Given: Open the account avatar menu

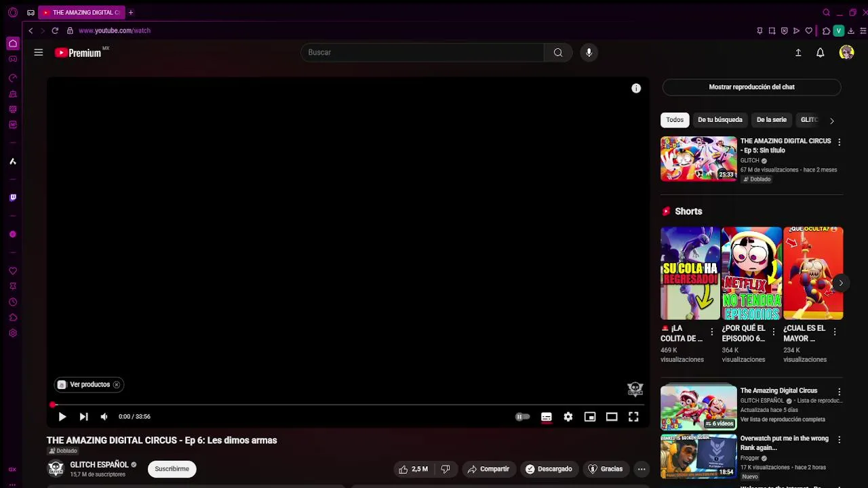Looking at the screenshot, I should click(846, 52).
